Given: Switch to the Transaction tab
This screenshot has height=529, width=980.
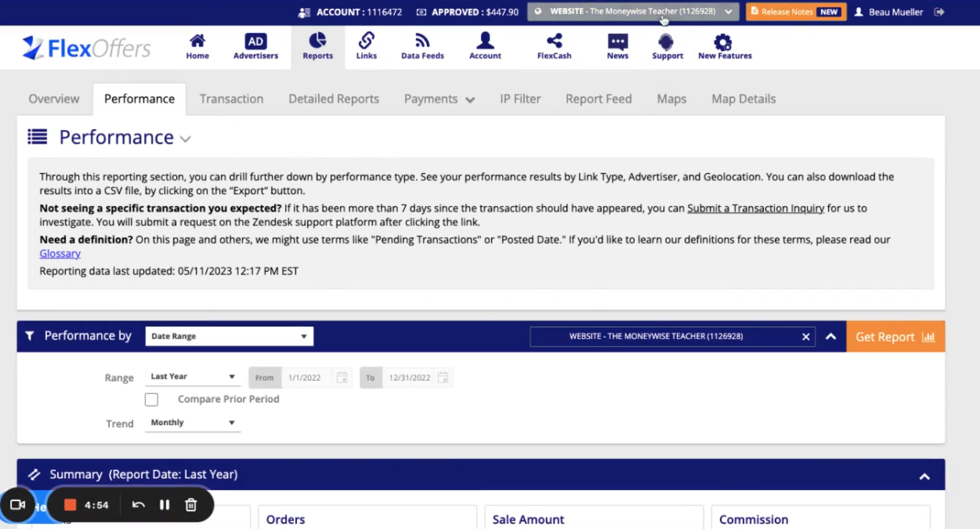Looking at the screenshot, I should [231, 99].
